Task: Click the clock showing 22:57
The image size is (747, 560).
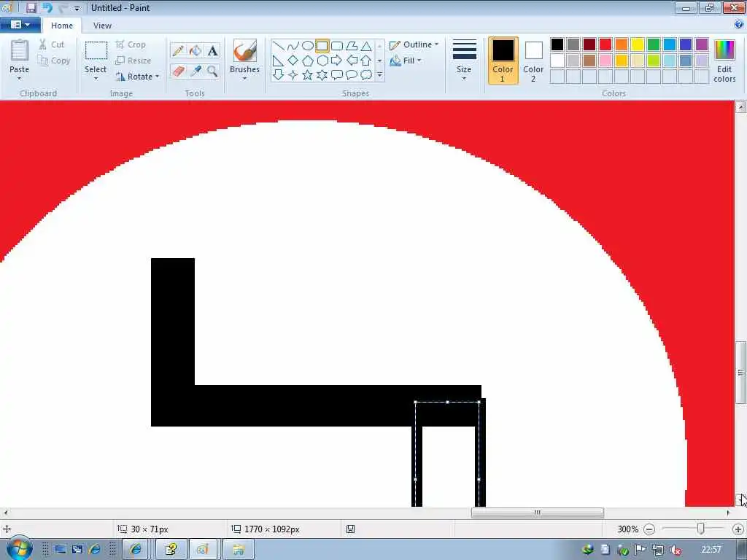Action: 711,550
